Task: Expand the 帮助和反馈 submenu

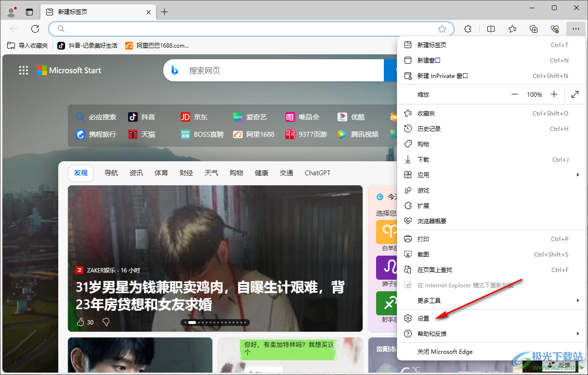Action: pos(577,333)
